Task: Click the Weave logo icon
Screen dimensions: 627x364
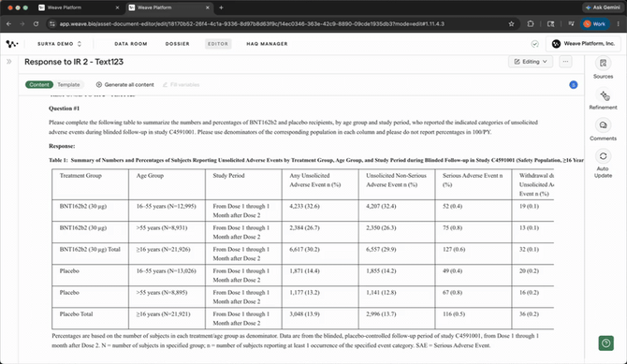Action: point(12,44)
